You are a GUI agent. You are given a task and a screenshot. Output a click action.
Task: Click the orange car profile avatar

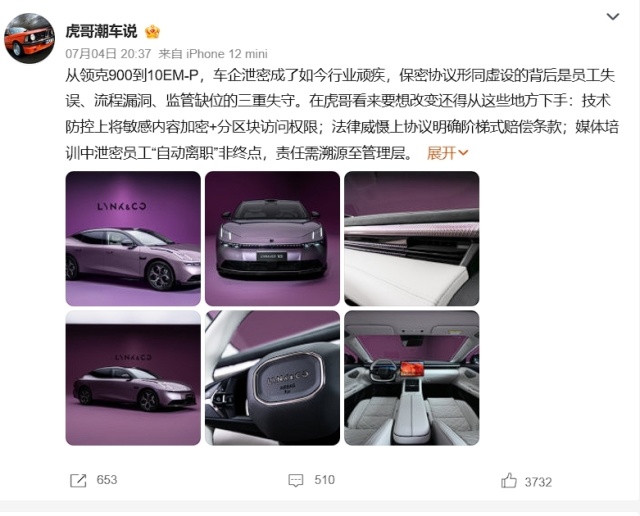click(29, 38)
